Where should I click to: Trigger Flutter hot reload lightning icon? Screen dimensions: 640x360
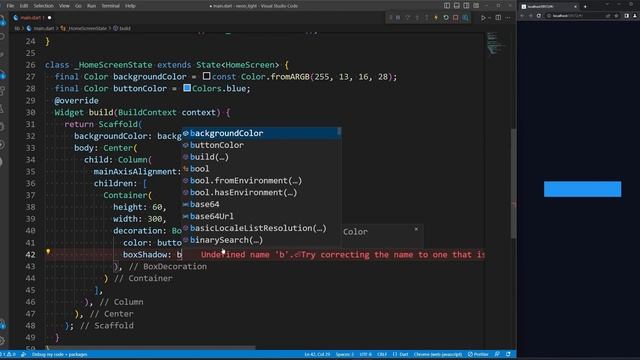click(x=436, y=18)
